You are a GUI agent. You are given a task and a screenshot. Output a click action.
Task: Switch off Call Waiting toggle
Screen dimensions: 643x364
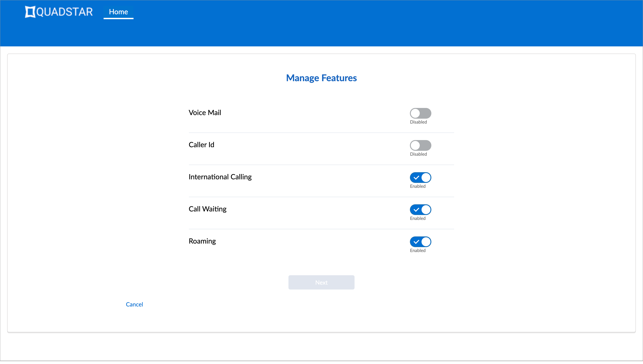(x=420, y=209)
